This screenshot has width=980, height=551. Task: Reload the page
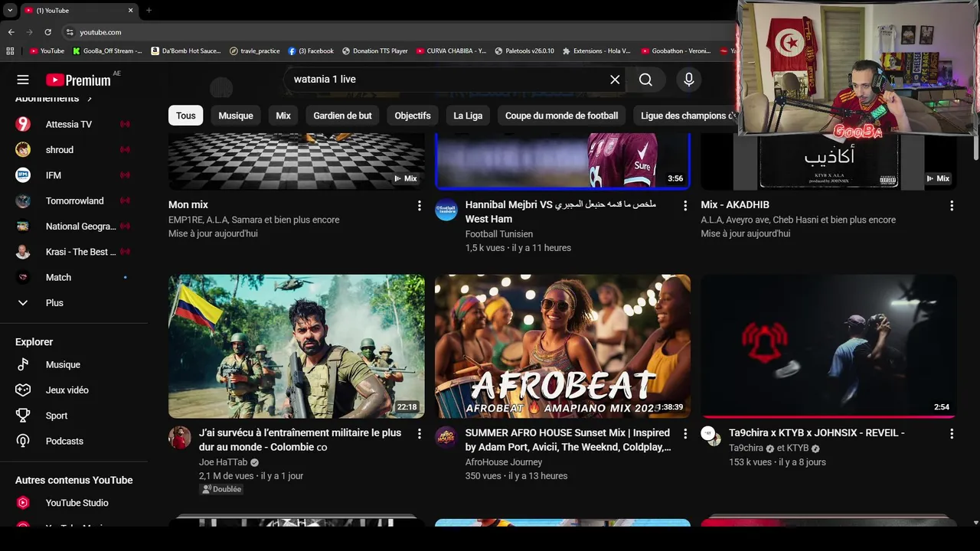pyautogui.click(x=47, y=32)
